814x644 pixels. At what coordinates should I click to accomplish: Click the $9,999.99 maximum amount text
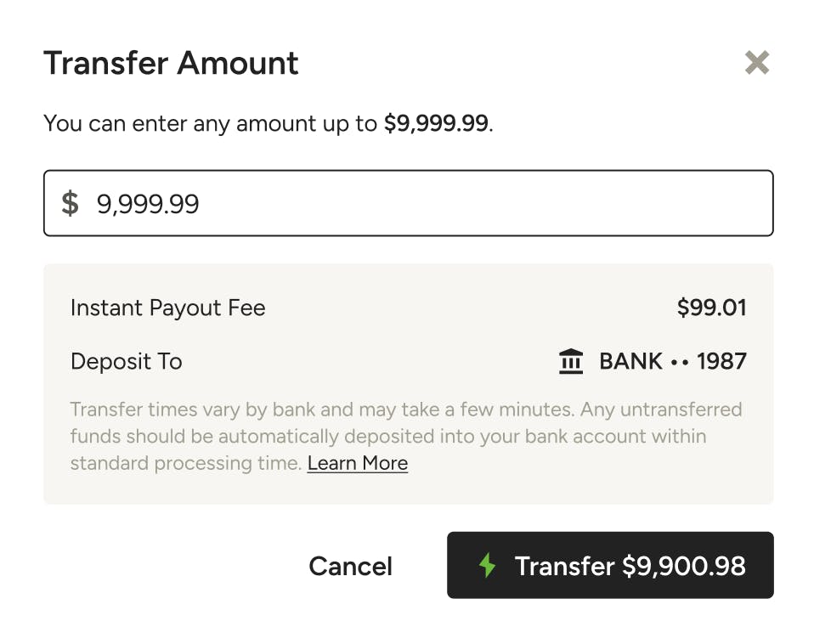tap(438, 123)
